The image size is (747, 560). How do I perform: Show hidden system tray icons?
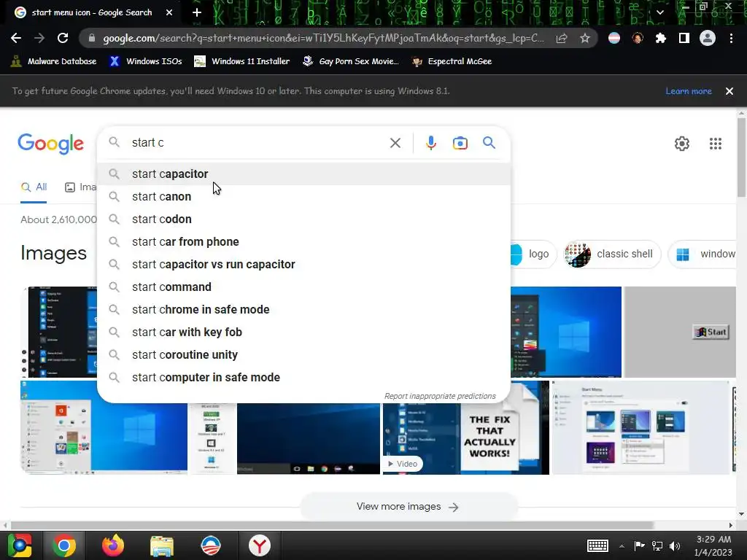point(622,546)
